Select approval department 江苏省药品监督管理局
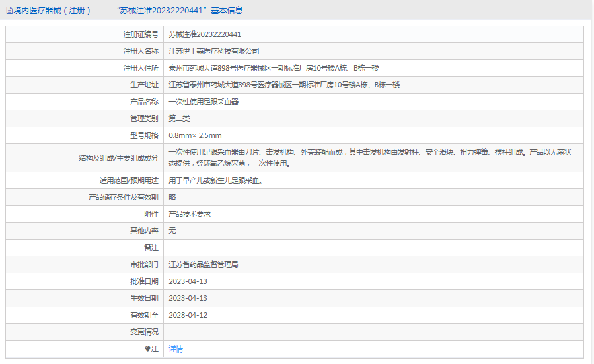594x364 pixels. pos(204,264)
